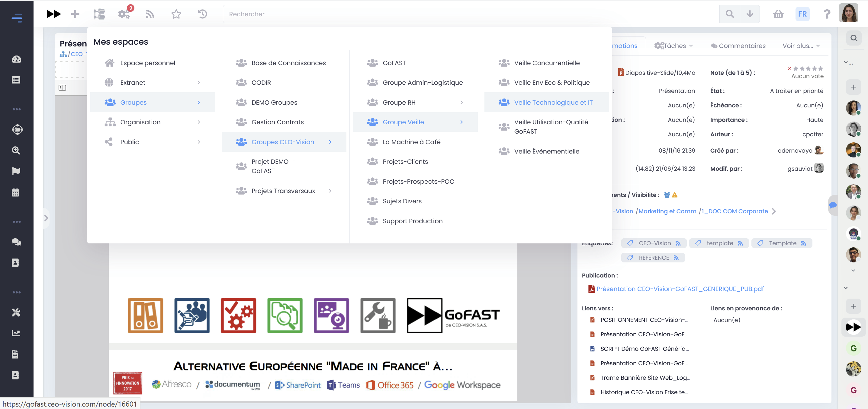Expand the Groupe RH submenu
Image resolution: width=868 pixels, height=409 pixels.
(461, 102)
